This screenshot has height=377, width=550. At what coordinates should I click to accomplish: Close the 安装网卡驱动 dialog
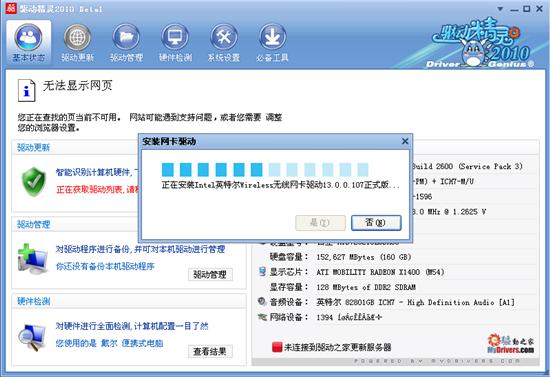[x=405, y=141]
